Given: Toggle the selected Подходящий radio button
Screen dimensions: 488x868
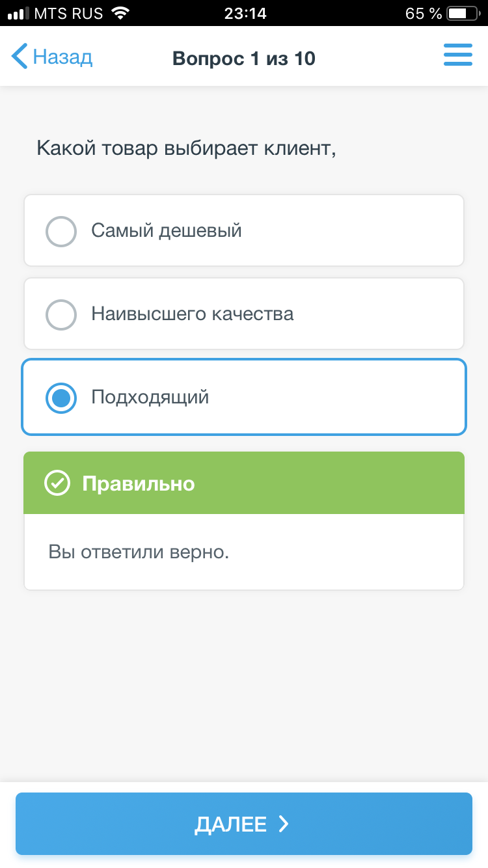Looking at the screenshot, I should (61, 398).
